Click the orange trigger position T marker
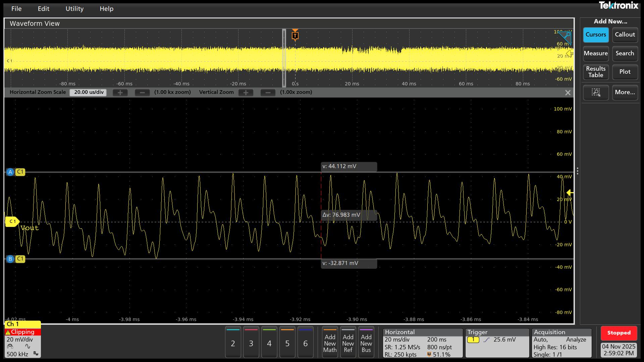Screen dimensions: 644x362 (x=295, y=36)
